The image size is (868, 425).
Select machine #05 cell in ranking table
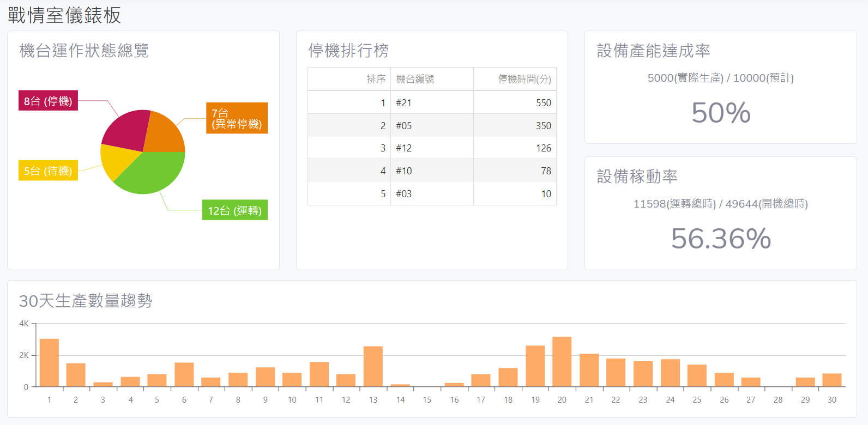coord(432,125)
